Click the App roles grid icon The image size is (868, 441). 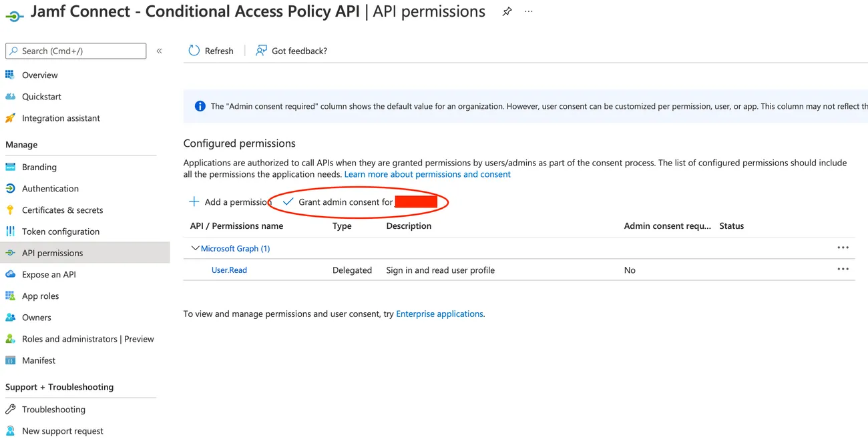[x=10, y=296]
